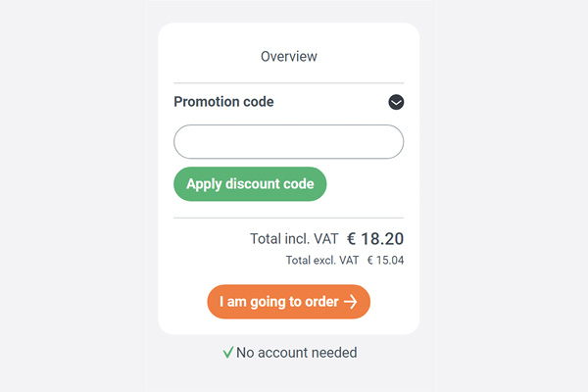This screenshot has width=588, height=392.
Task: Click the € 15.04 excluding VAT amount
Action: point(385,261)
